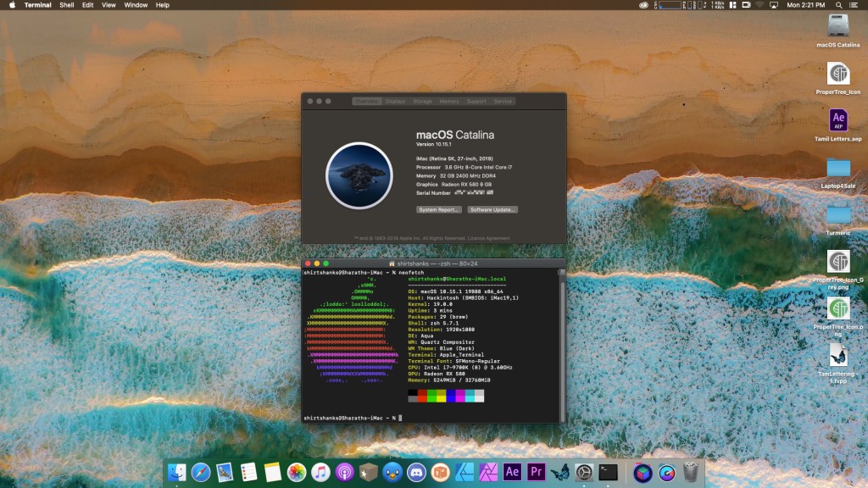This screenshot has width=868, height=488.
Task: Switch to the Displays tab
Action: 395,102
